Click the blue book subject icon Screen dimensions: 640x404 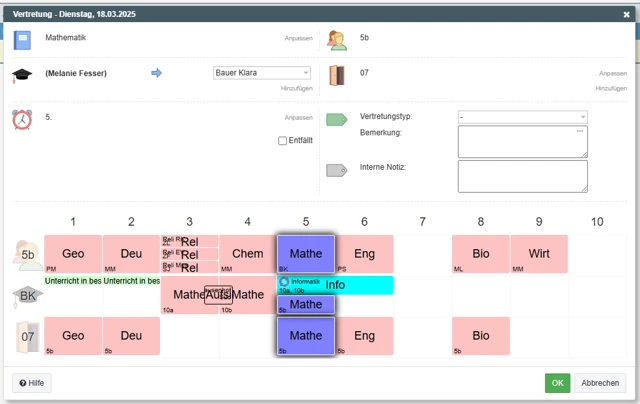pyautogui.click(x=22, y=40)
